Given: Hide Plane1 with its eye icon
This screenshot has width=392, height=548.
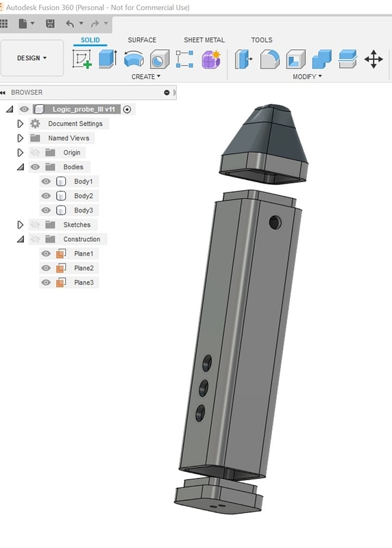Looking at the screenshot, I should click(46, 253).
